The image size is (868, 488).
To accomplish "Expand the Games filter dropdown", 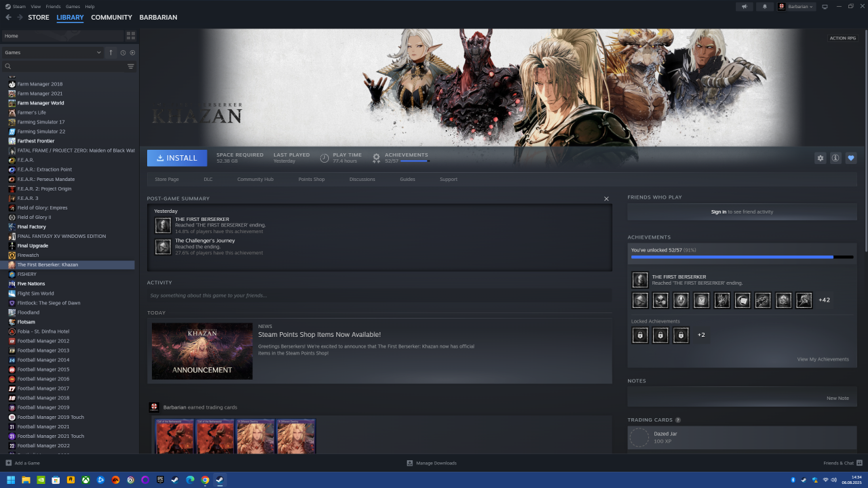I will pos(99,53).
